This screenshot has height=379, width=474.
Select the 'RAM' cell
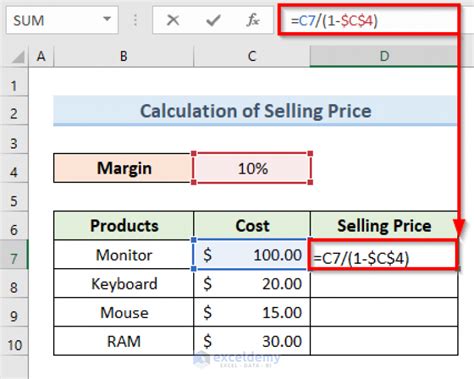(x=124, y=341)
